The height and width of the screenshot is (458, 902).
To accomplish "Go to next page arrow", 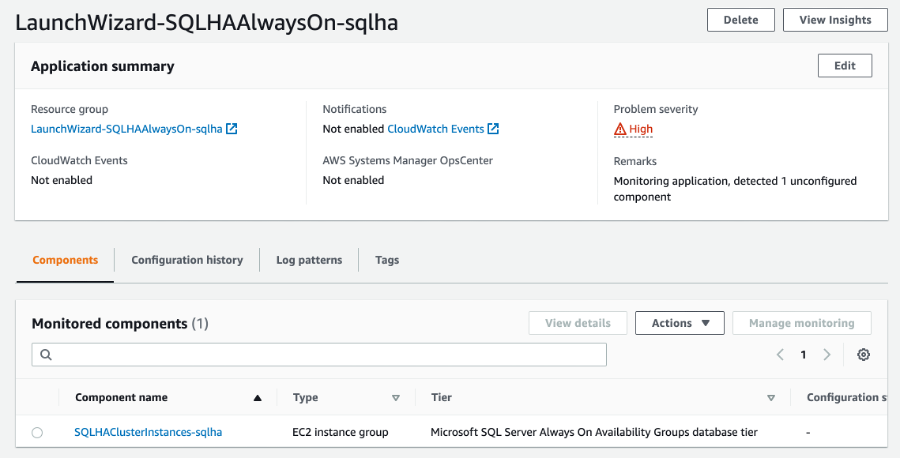I will click(827, 355).
